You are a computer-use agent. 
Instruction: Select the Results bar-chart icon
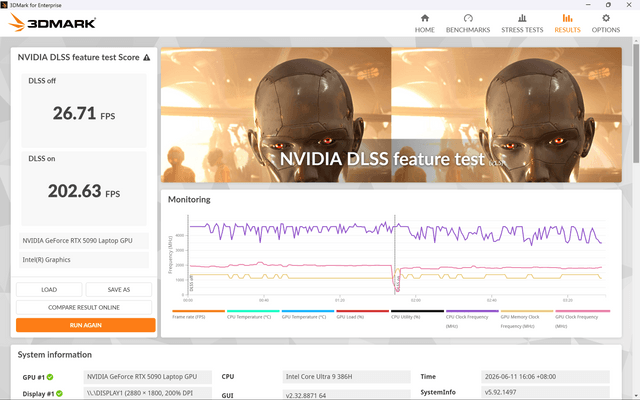pyautogui.click(x=567, y=18)
